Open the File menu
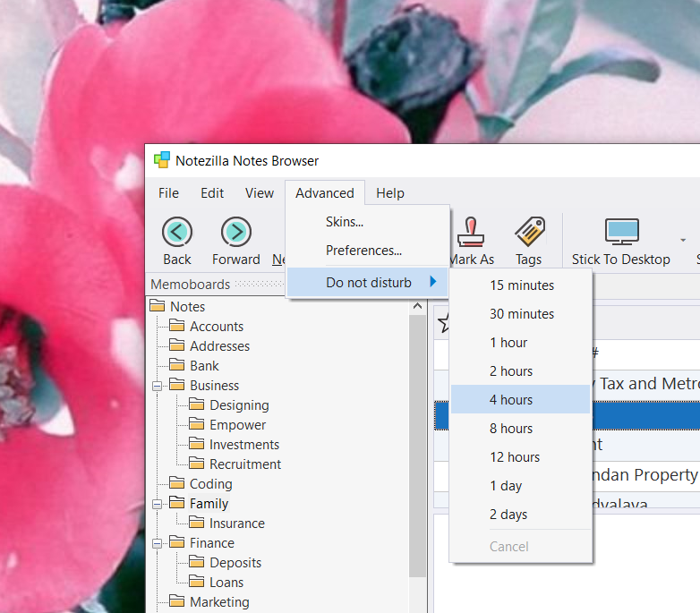Screen dimensions: 700x613 (x=168, y=193)
